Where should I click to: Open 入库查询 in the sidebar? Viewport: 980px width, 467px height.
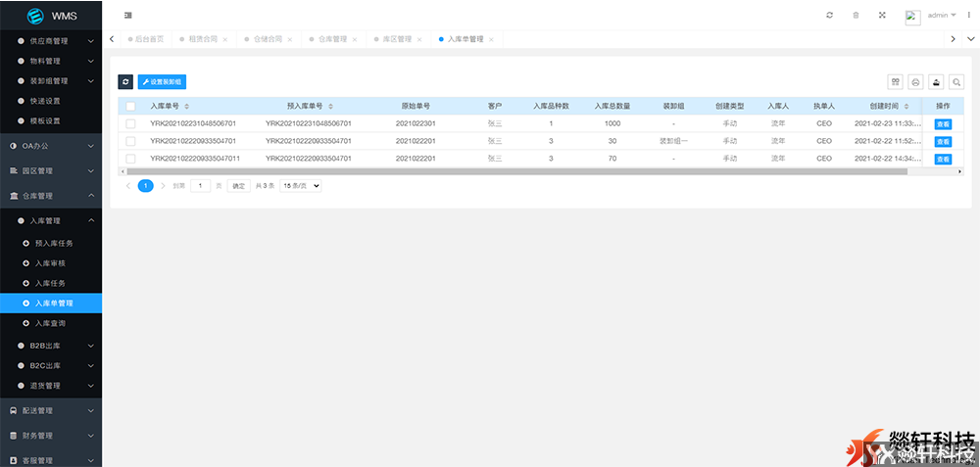pyautogui.click(x=50, y=323)
